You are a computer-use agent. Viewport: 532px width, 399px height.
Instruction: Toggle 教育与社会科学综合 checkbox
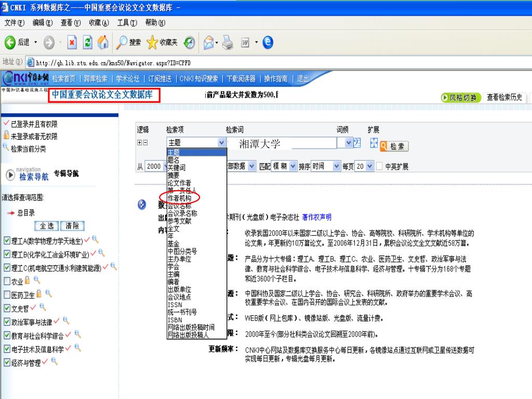pyautogui.click(x=7, y=336)
